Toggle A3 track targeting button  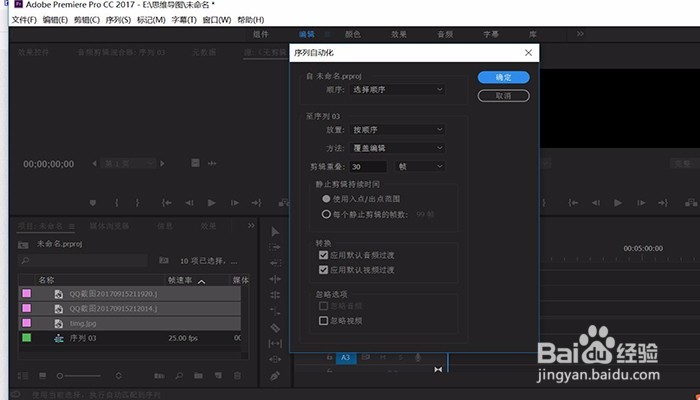click(346, 357)
